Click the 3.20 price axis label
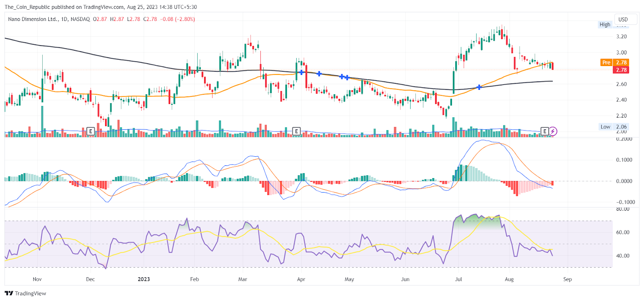The height and width of the screenshot is (301, 644). [x=621, y=37]
